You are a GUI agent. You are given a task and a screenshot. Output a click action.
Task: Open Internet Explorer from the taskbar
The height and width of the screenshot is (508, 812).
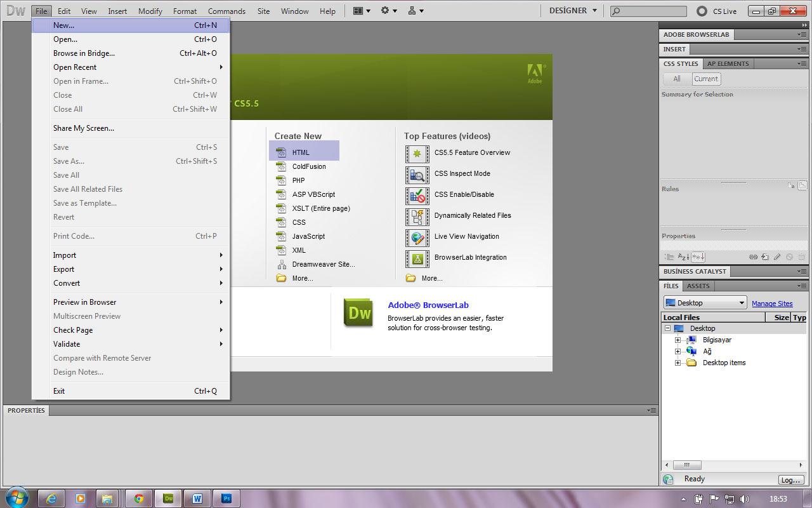(x=51, y=498)
